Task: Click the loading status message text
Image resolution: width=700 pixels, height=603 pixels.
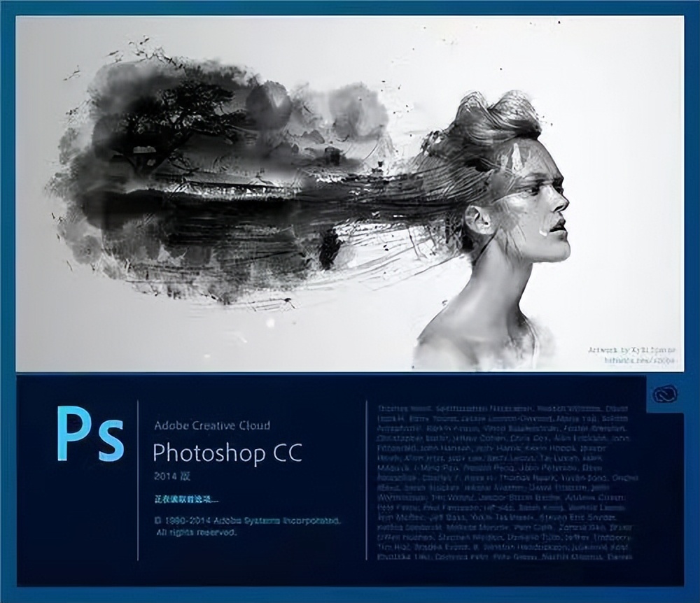Action: [186, 499]
